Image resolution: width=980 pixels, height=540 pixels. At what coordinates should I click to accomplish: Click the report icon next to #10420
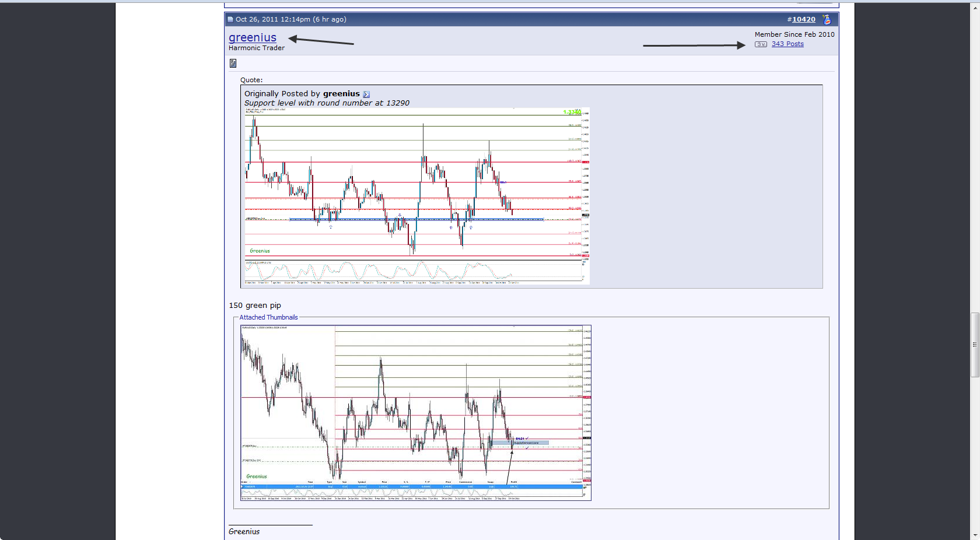[x=827, y=19]
